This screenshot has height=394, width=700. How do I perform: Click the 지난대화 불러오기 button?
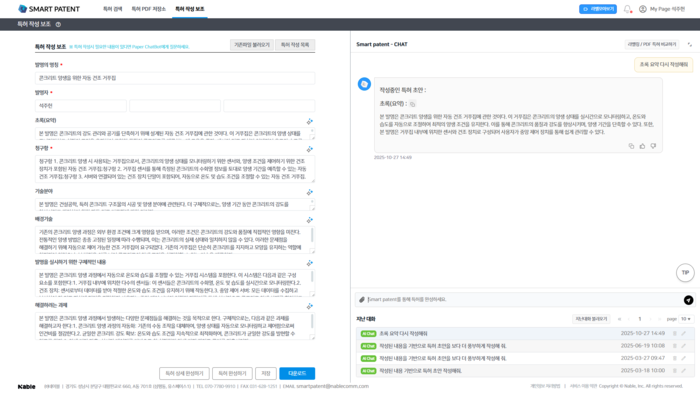click(x=591, y=319)
